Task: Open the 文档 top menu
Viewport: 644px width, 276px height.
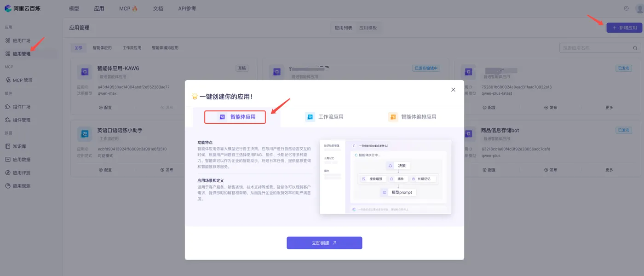Action: point(158,8)
